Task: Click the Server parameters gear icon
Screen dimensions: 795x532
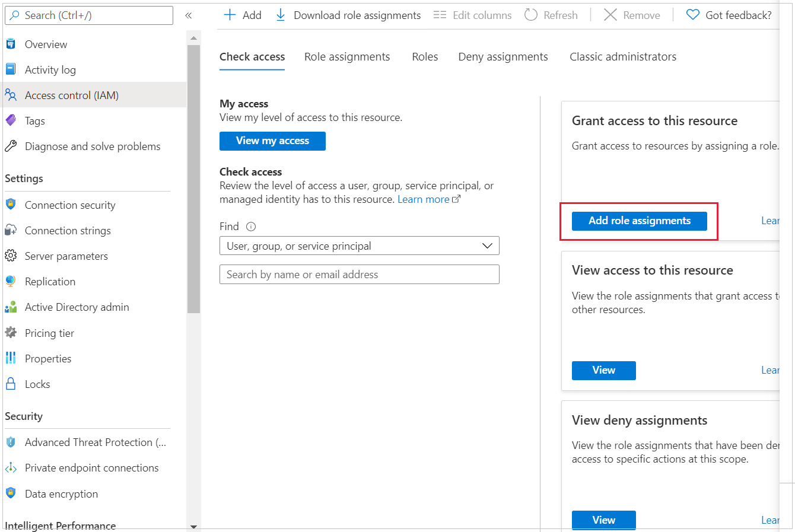Action: pos(11,256)
